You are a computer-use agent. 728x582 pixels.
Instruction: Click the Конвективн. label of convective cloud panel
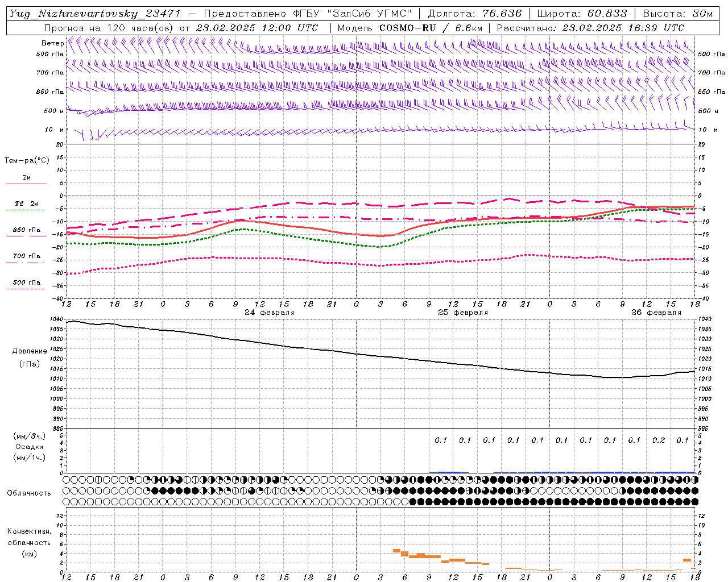click(29, 531)
